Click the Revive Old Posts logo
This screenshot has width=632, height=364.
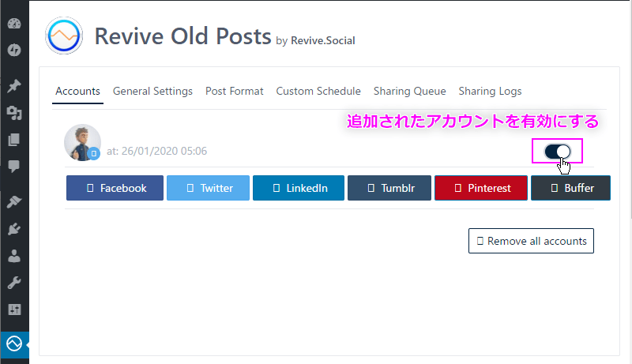coord(64,36)
